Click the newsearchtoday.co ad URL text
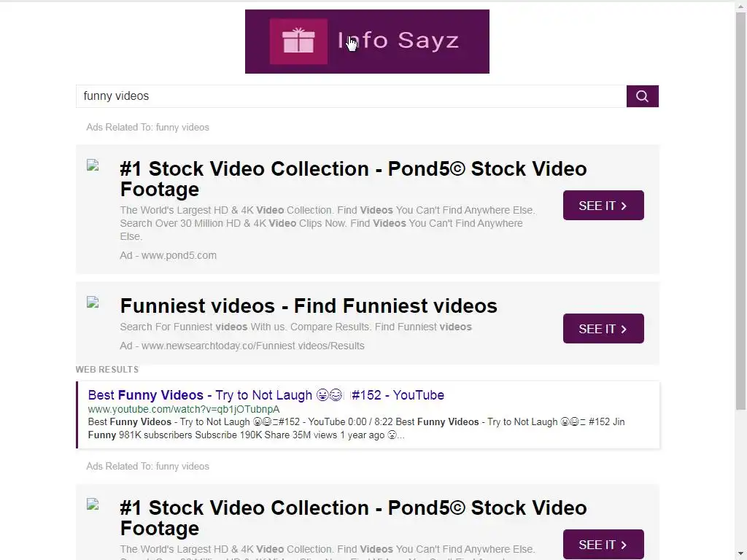 tap(242, 346)
